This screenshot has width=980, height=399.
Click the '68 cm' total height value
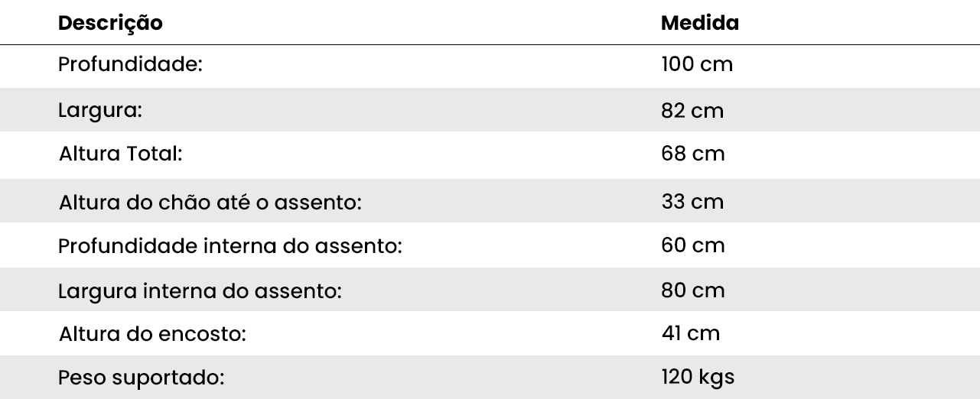click(x=692, y=154)
